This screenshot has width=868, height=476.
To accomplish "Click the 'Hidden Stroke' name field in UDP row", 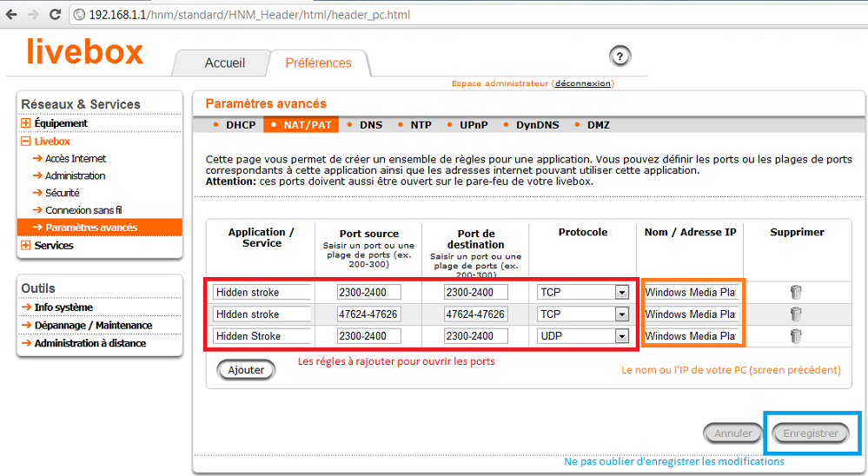I will point(262,336).
